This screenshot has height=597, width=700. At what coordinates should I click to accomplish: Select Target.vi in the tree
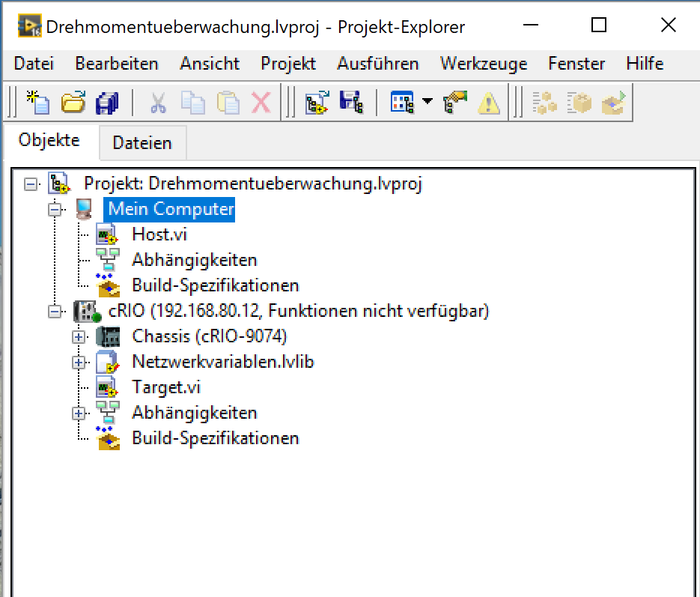point(166,387)
